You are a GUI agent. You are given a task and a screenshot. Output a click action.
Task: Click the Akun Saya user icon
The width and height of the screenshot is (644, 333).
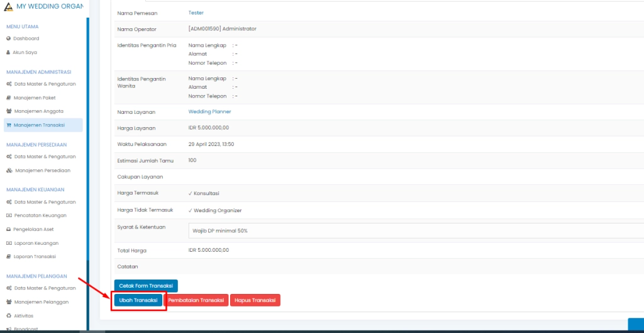pyautogui.click(x=9, y=53)
